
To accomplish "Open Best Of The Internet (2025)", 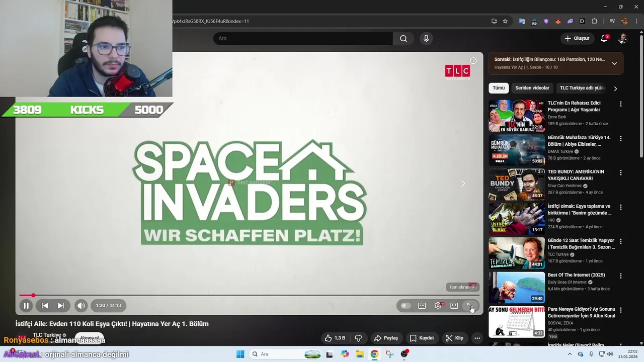I will [576, 275].
